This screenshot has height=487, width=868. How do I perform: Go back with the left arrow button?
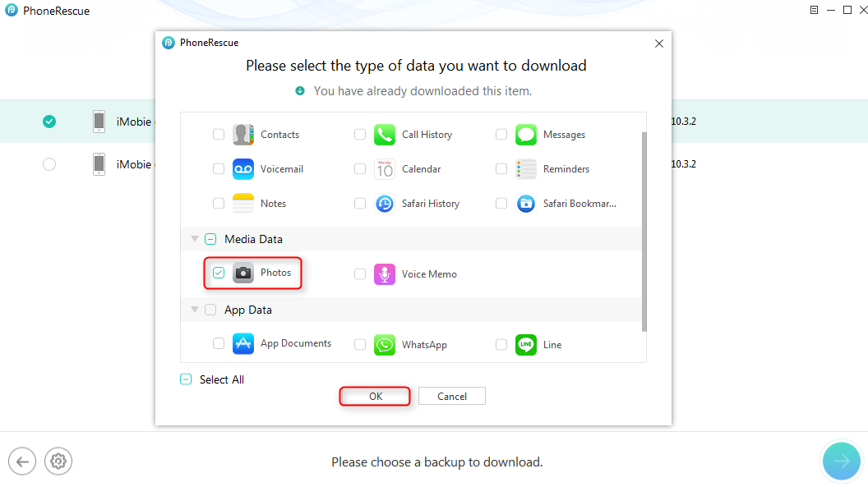[x=22, y=461]
